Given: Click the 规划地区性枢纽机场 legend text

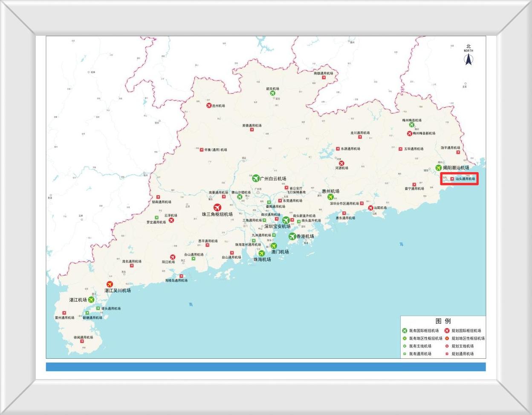Looking at the screenshot, I should tap(468, 338).
